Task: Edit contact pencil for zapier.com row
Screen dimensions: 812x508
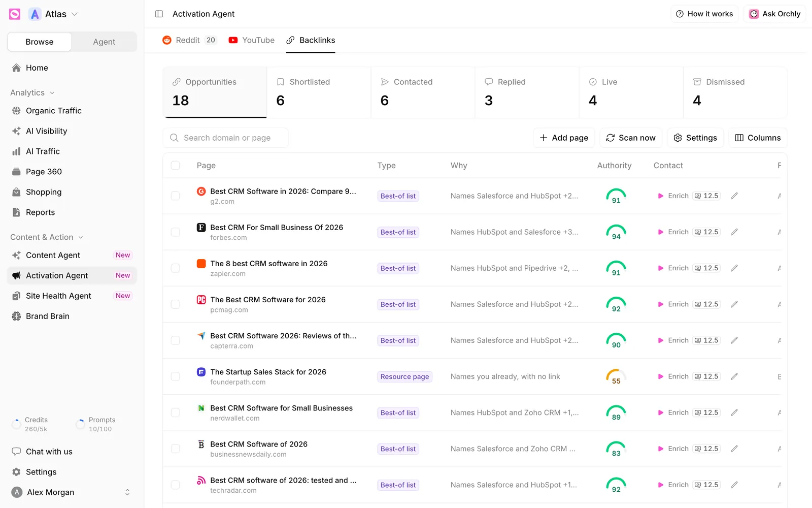Action: tap(734, 268)
